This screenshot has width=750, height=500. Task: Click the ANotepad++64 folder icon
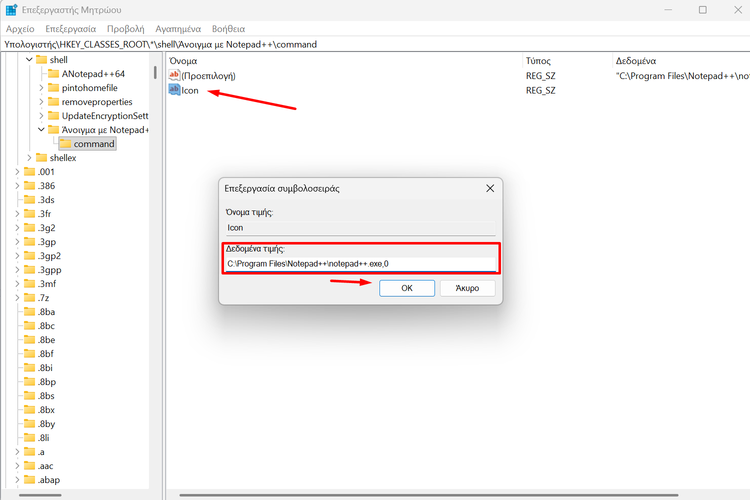[53, 74]
